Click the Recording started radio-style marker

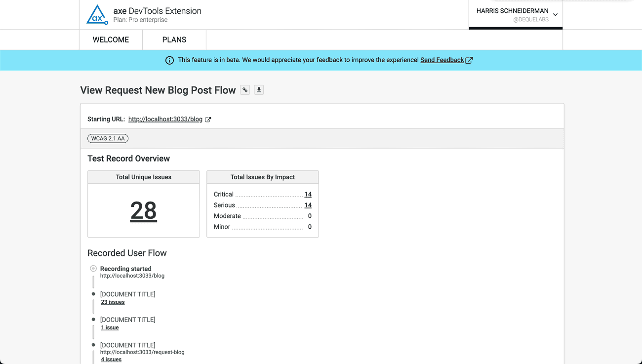[93, 268]
